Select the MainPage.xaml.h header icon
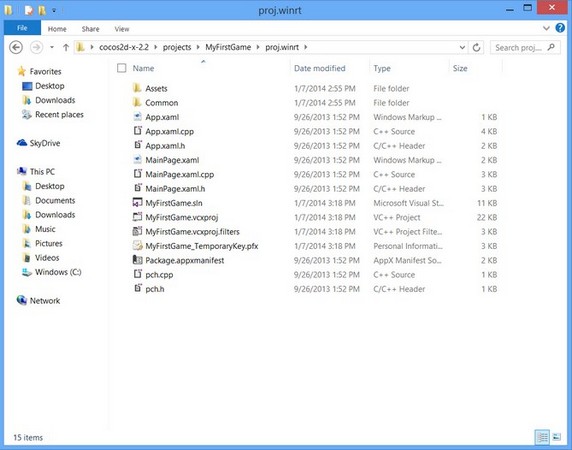 [x=137, y=188]
